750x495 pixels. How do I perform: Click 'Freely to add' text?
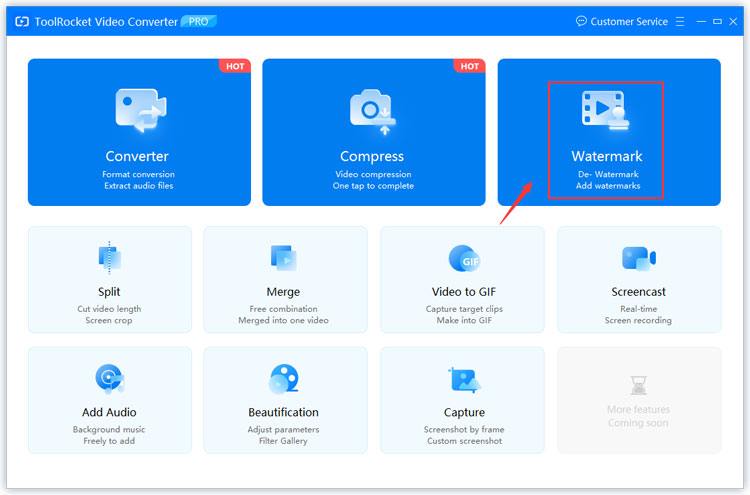coord(109,441)
